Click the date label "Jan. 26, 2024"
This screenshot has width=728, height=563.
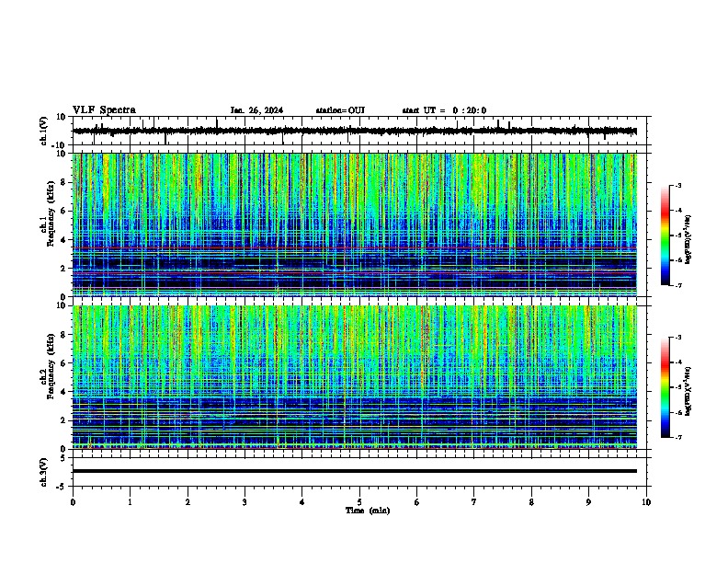point(256,110)
